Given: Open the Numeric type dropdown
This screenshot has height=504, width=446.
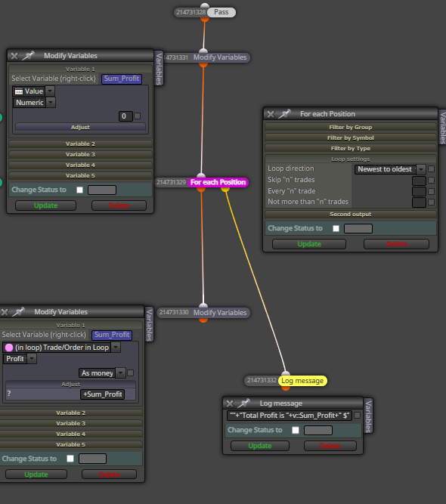Looking at the screenshot, I should click(34, 103).
